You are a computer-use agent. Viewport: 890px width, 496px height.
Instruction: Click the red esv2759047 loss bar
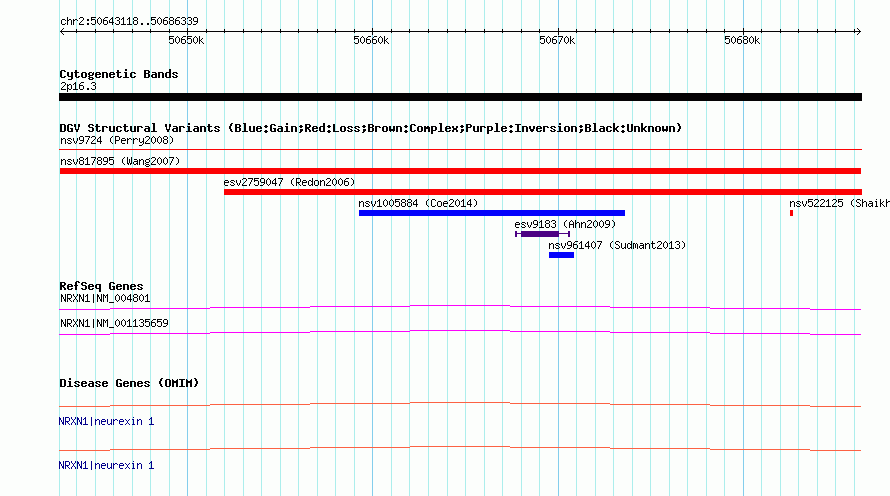coord(543,192)
